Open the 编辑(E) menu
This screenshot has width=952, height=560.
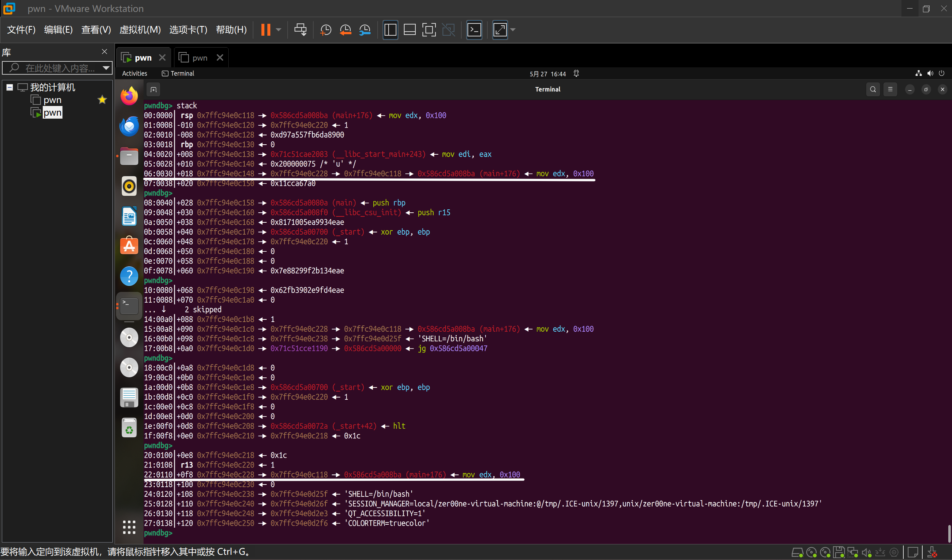(58, 29)
